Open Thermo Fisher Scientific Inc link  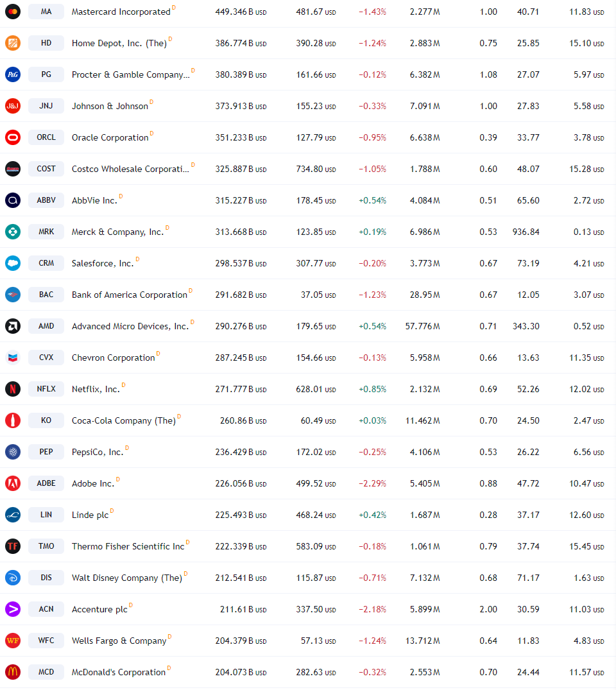(128, 546)
